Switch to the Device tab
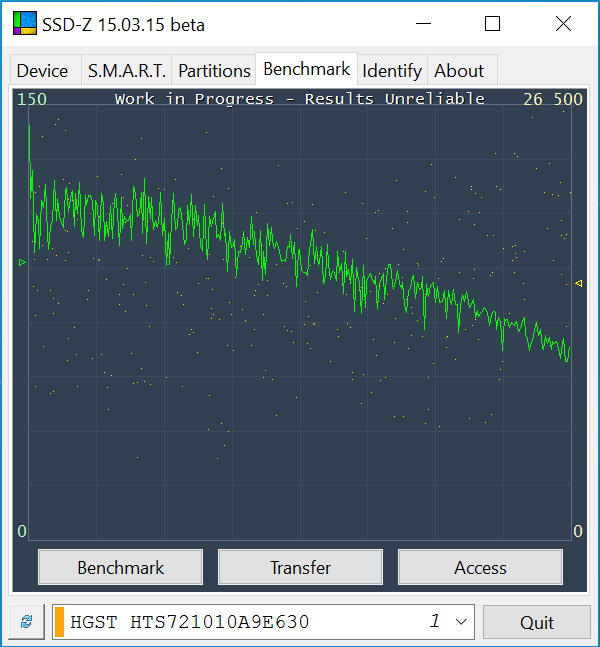 coord(46,70)
